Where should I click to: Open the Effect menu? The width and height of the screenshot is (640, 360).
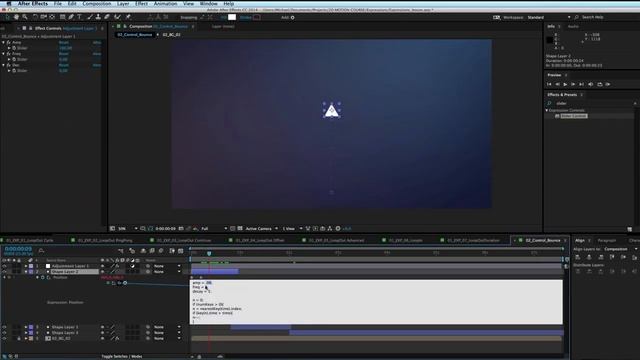(141, 3)
